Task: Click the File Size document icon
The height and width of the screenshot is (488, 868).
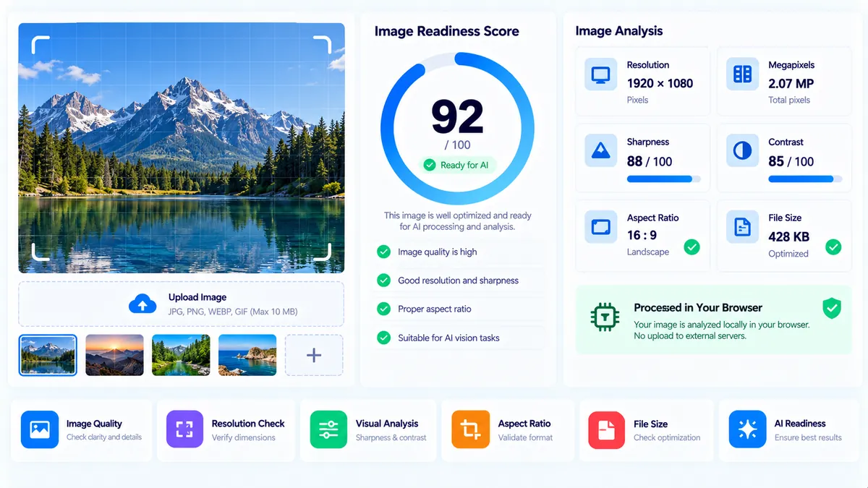Action: (742, 227)
